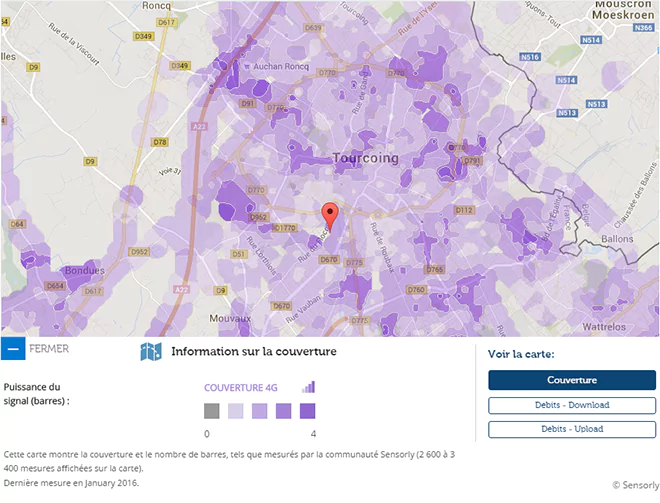Click the D1770 road shield
660x503 pixels.
285,228
